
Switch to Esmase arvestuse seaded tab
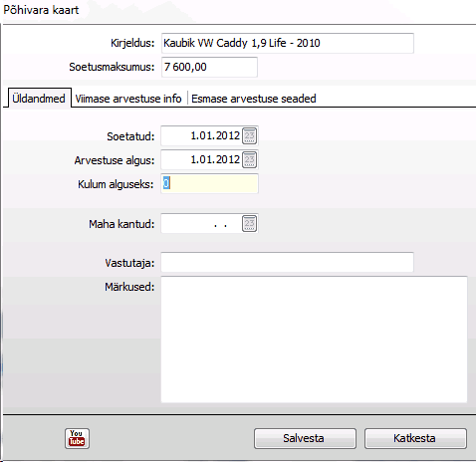(x=254, y=99)
